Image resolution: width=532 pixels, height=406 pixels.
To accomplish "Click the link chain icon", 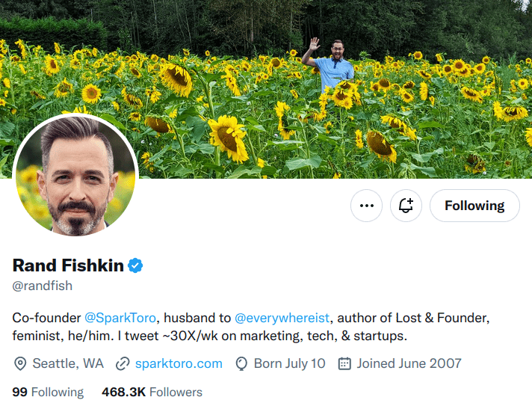I will [123, 363].
